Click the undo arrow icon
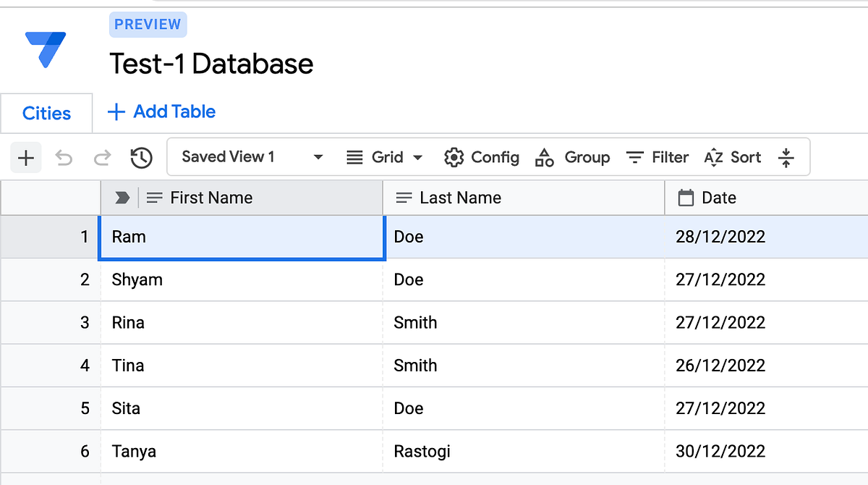The width and height of the screenshot is (868, 485). pos(64,158)
